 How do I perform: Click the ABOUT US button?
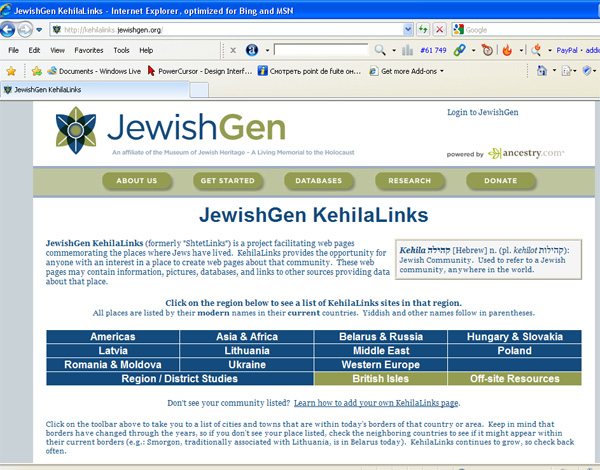tap(137, 181)
